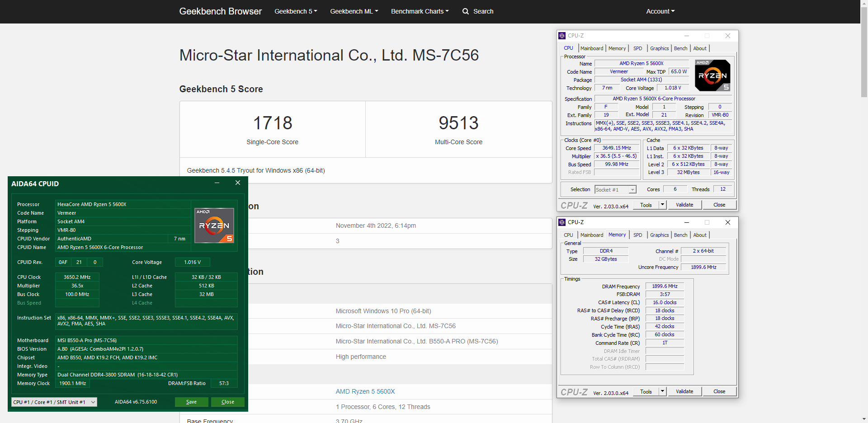Open Bench tab in lower CPU-Z
Image resolution: width=868 pixels, height=423 pixels.
coord(680,235)
